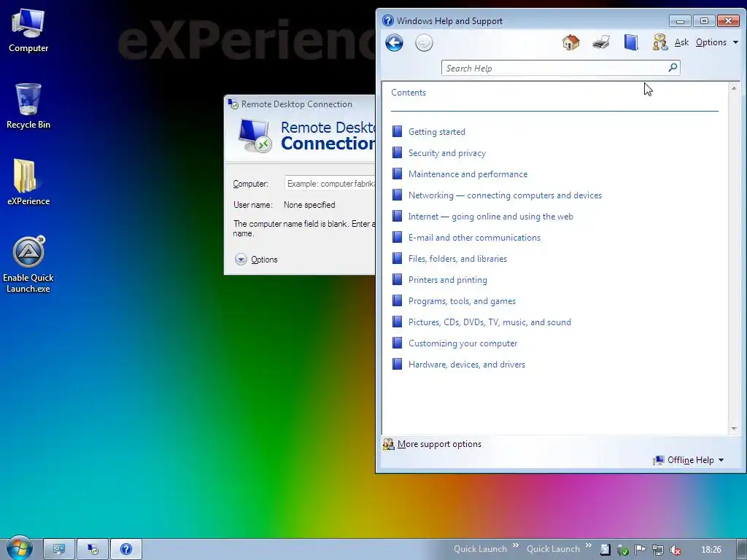Open Customizing your computer topic
The width and height of the screenshot is (747, 560).
462,343
